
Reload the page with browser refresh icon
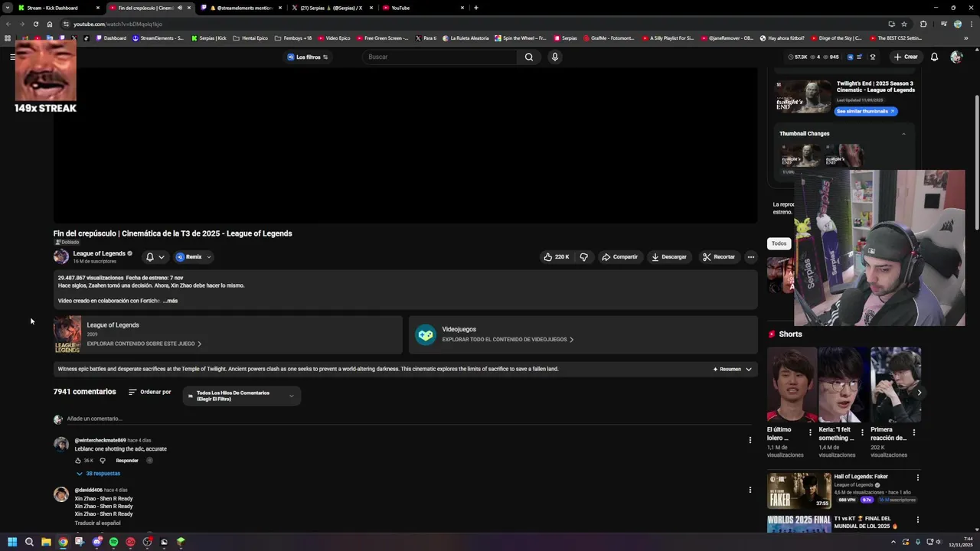[35, 24]
